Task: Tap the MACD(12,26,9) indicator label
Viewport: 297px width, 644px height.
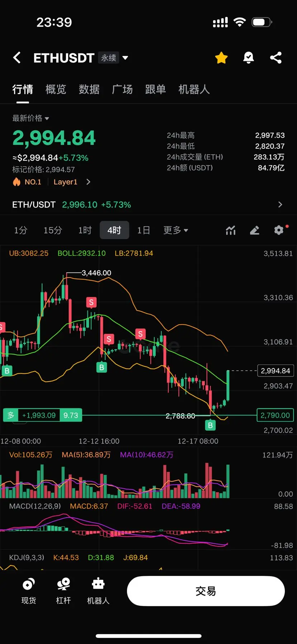Action: point(35,506)
